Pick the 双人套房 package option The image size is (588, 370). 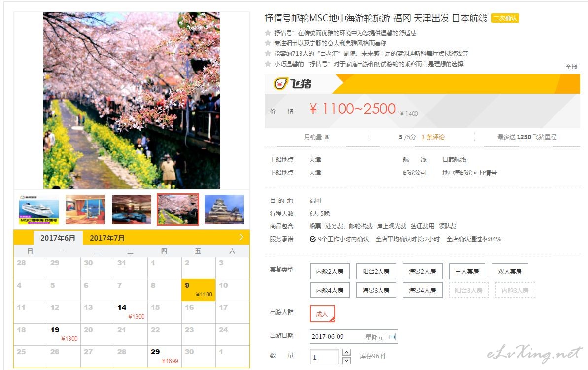510,271
